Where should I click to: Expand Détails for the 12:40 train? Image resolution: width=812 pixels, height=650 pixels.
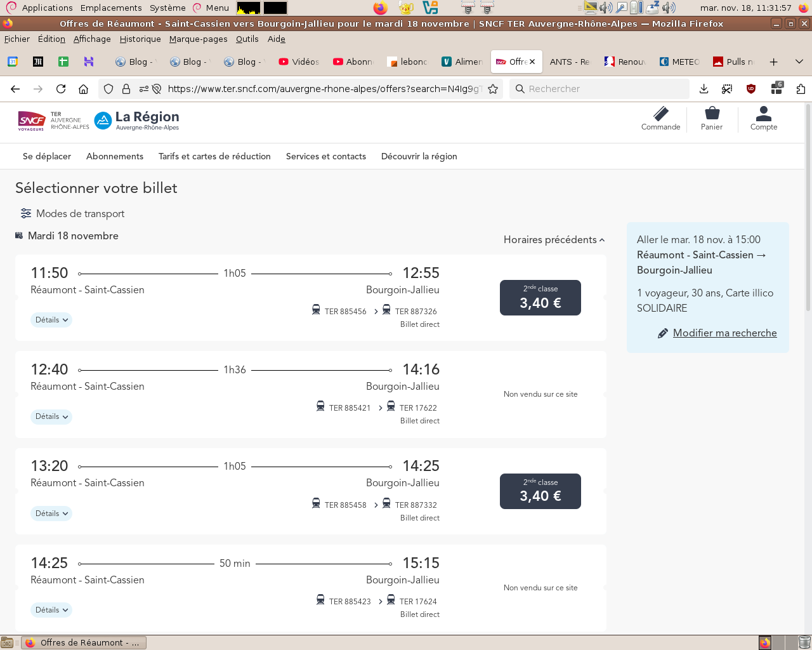click(51, 417)
